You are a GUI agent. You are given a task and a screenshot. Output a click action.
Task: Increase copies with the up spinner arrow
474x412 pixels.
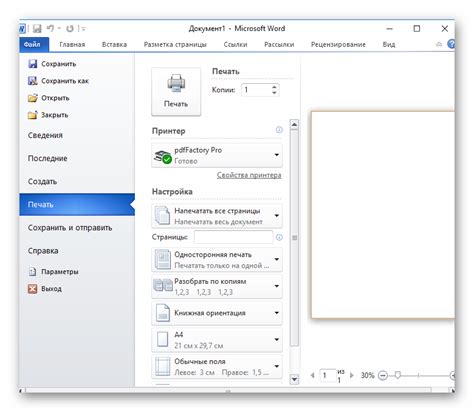click(x=274, y=87)
